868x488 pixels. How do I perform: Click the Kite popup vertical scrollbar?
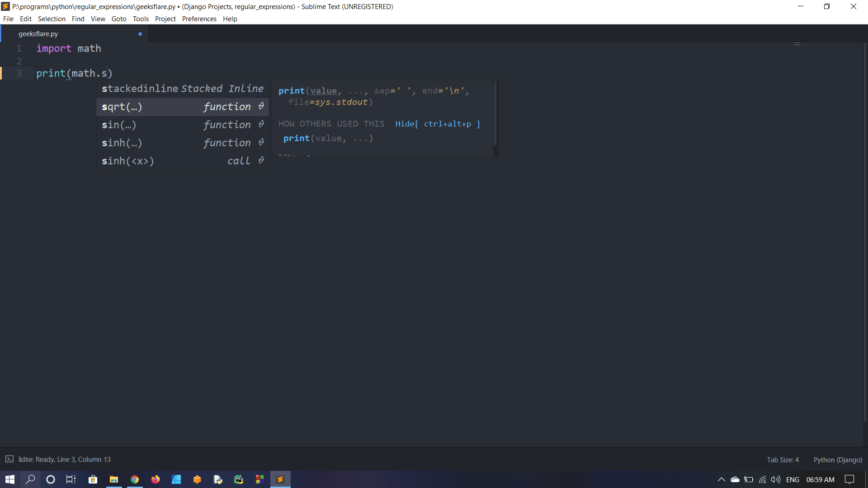tap(495, 113)
